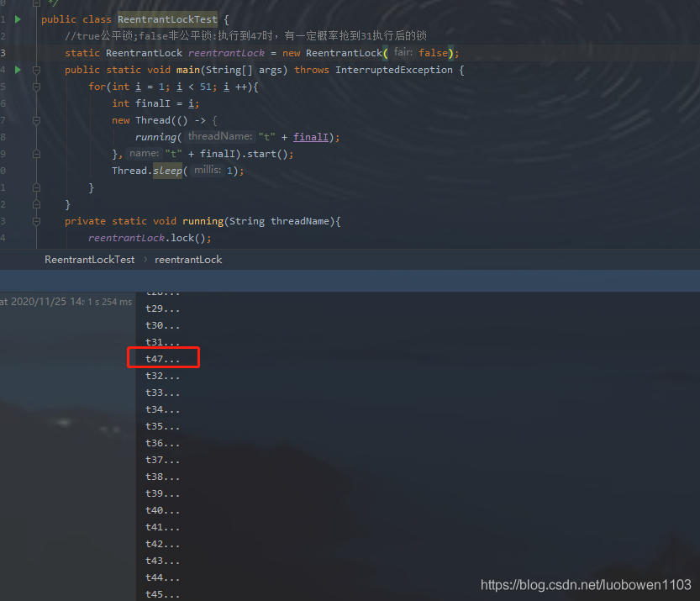Image resolution: width=700 pixels, height=601 pixels.
Task: Select reentrantLock in the breadcrumb bar
Action: [x=188, y=260]
